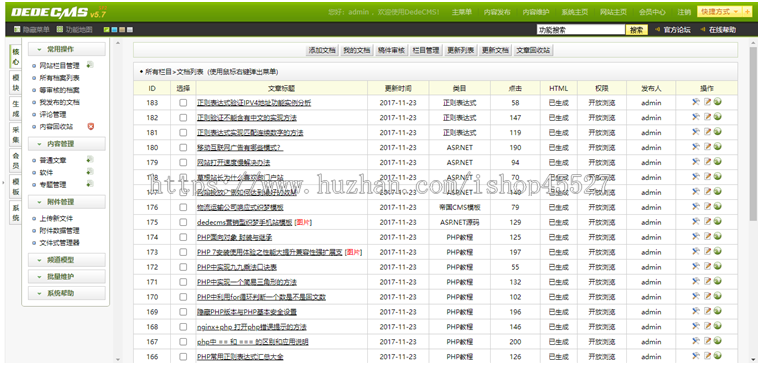Open the 快捷方式 shortcuts dropdown
This screenshot has width=760, height=365.
tap(720, 12)
